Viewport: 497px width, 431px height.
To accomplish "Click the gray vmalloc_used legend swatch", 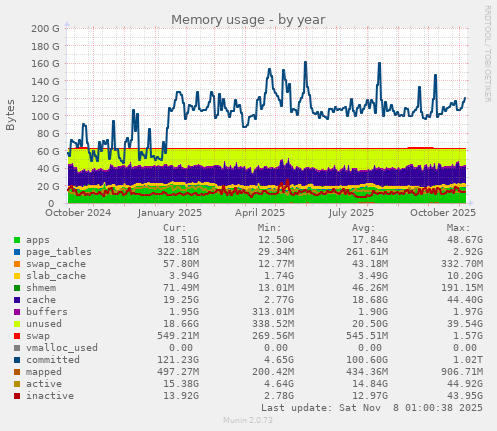I will click(17, 348).
